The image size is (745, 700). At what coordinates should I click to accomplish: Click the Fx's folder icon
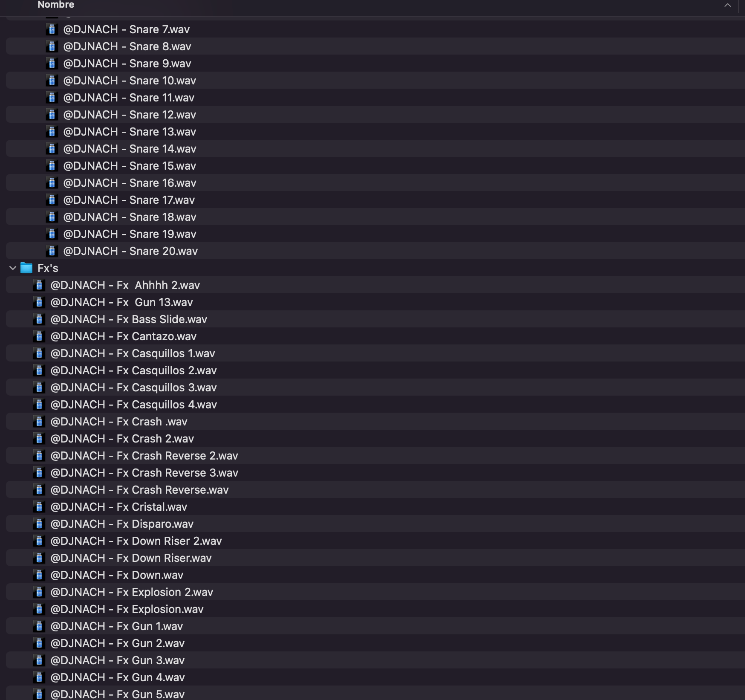click(26, 268)
